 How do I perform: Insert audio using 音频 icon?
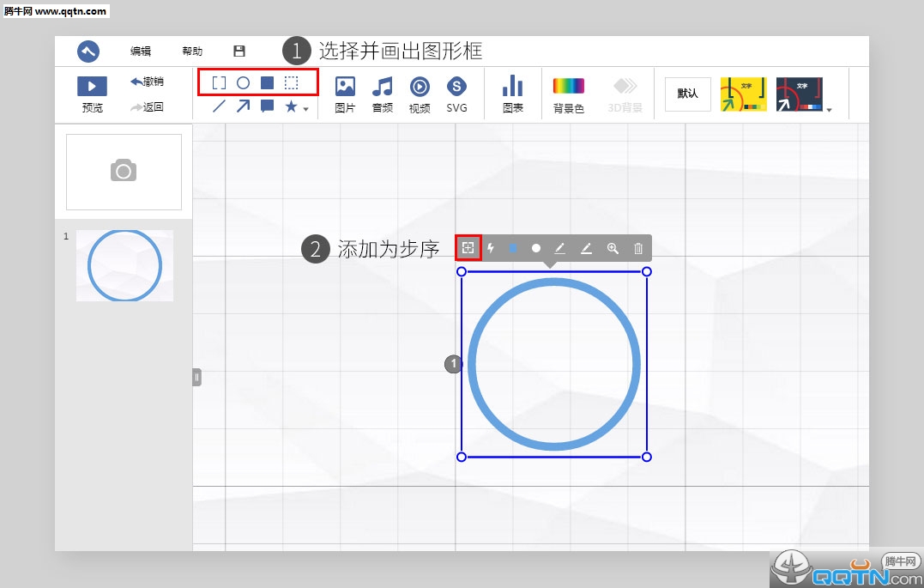382,93
